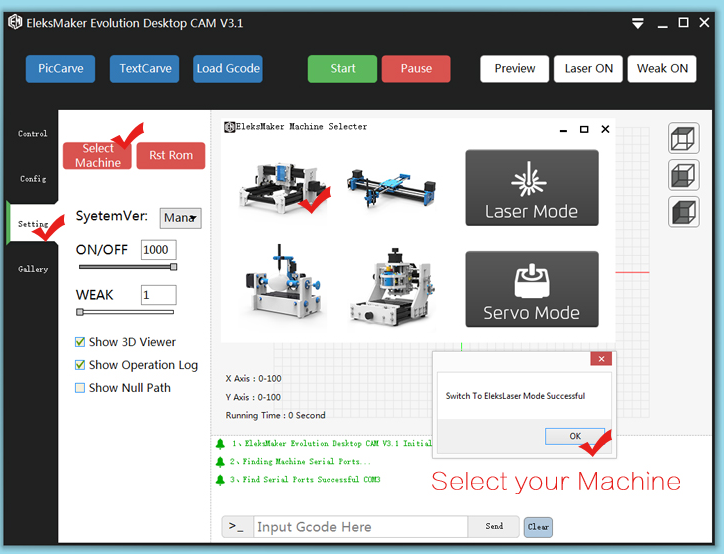Viewport: 724px width, 554px height.
Task: Select the wireframe cube view icon
Action: (683, 138)
